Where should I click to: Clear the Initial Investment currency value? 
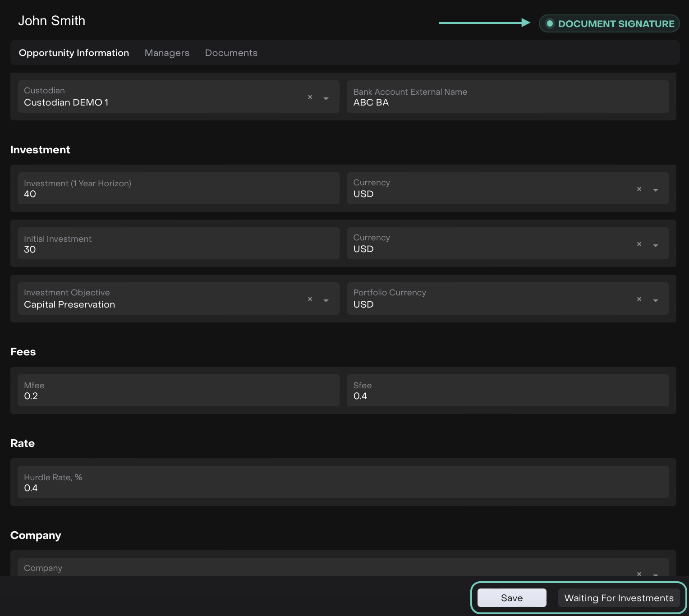click(x=639, y=244)
